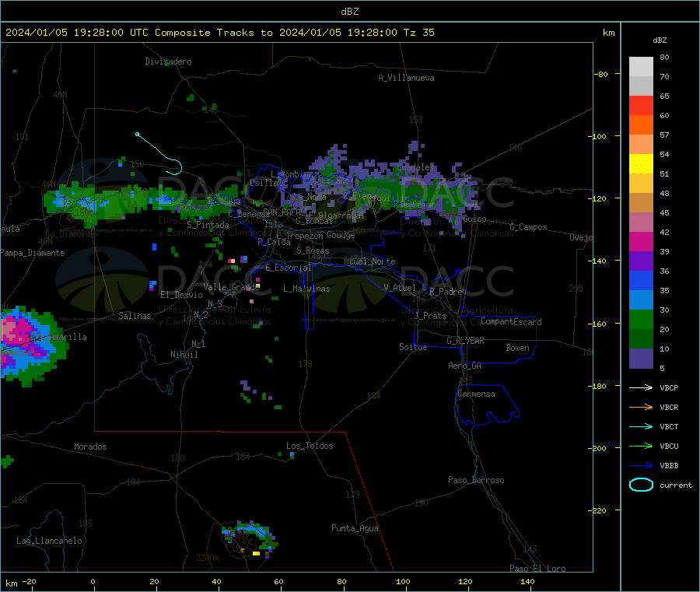Image resolution: width=700 pixels, height=592 pixels.
Task: Select the purple 5 dBZ color swatch
Action: point(641,359)
